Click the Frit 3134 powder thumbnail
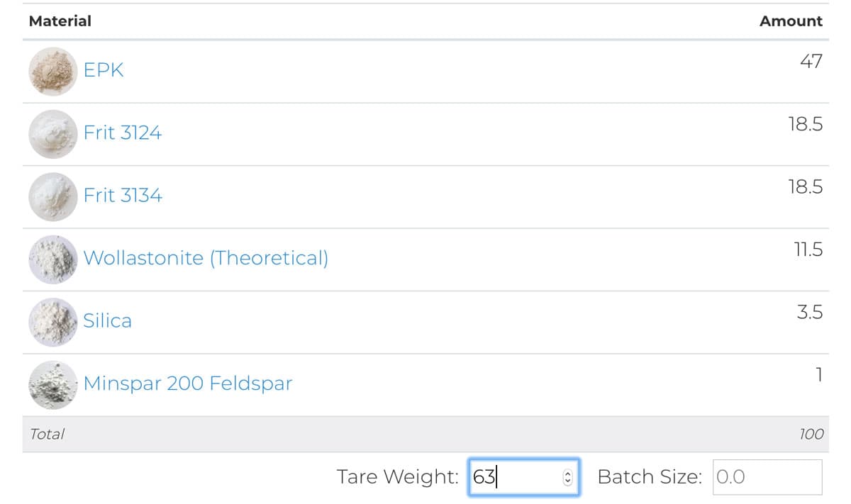Screen dimensions: 851x504 pyautogui.click(x=52, y=196)
